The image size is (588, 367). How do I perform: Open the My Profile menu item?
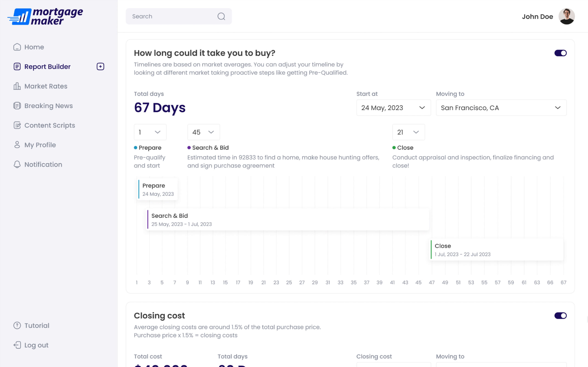40,145
